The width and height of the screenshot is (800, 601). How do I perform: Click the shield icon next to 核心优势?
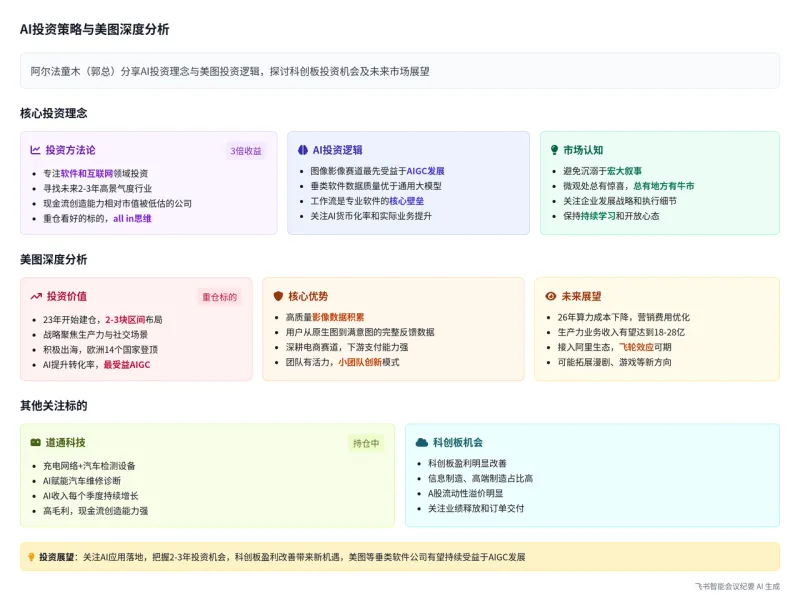coord(279,296)
